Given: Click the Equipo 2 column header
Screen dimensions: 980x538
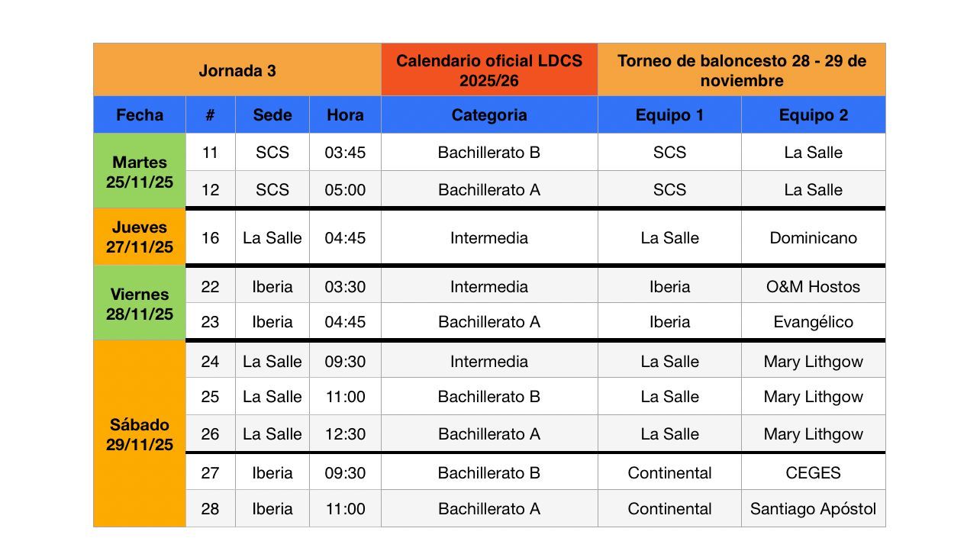Looking at the screenshot, I should click(813, 115).
